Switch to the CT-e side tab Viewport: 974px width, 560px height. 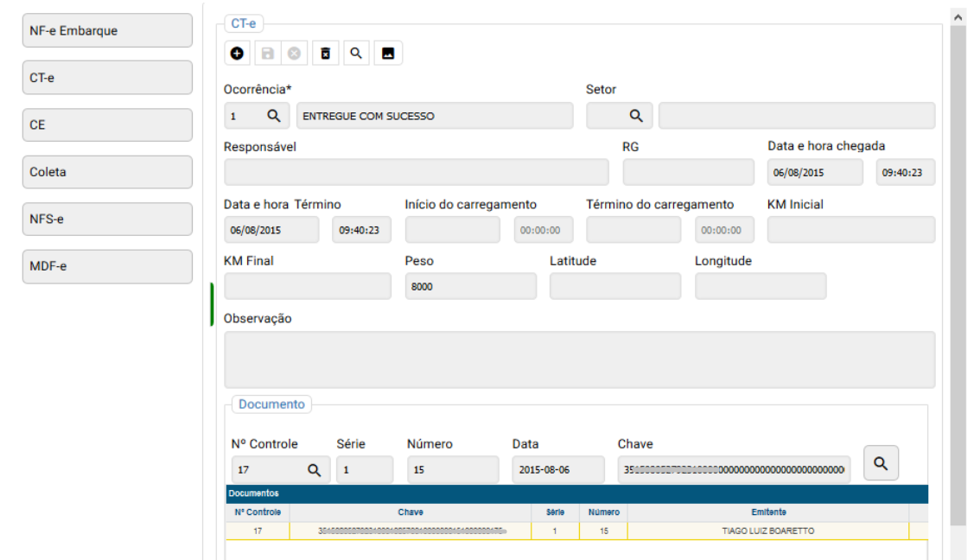pyautogui.click(x=107, y=78)
